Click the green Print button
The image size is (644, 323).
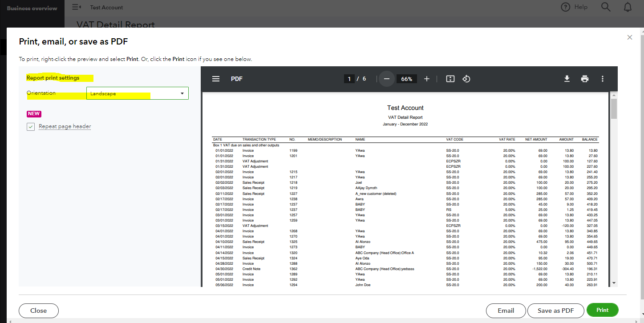(x=602, y=310)
